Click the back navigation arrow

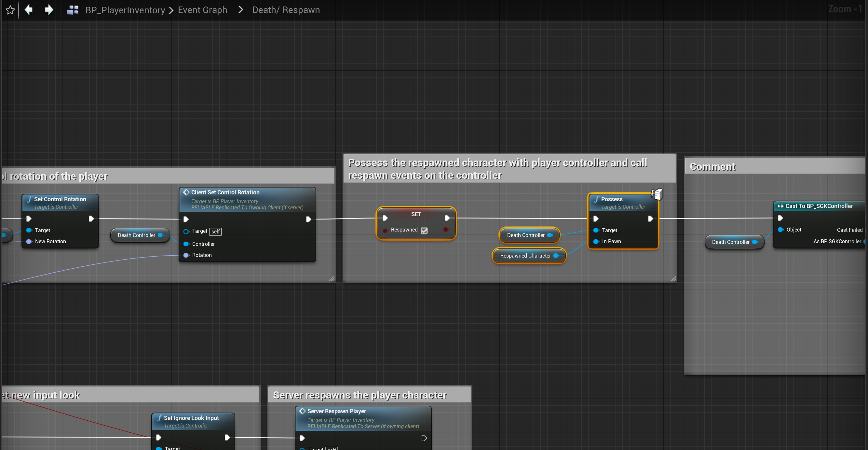[29, 10]
